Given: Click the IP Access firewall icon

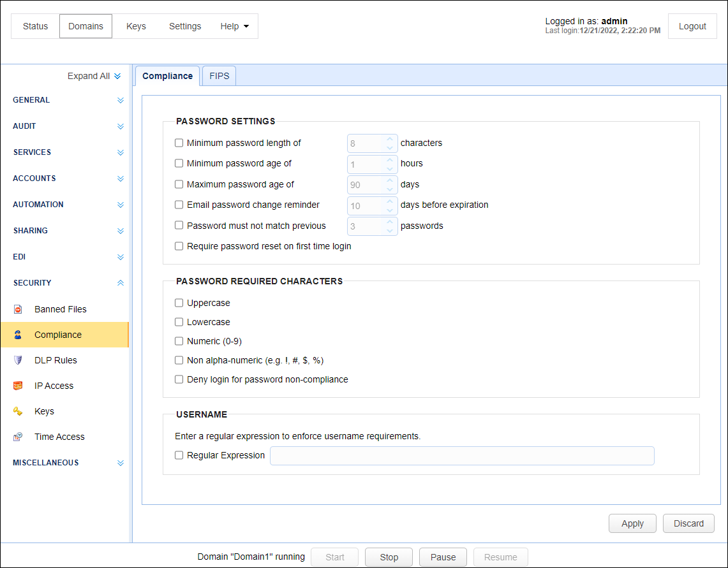Looking at the screenshot, I should point(18,386).
